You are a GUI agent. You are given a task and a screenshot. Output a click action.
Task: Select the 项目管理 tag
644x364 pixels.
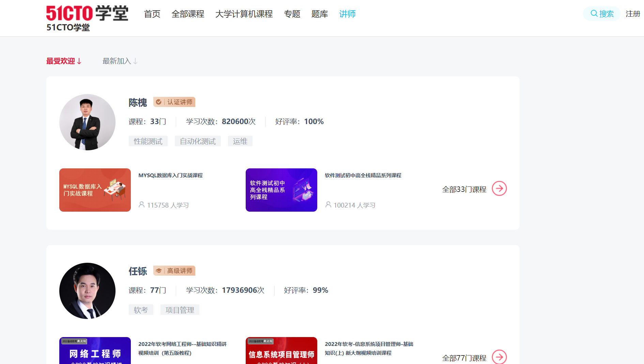coord(180,310)
